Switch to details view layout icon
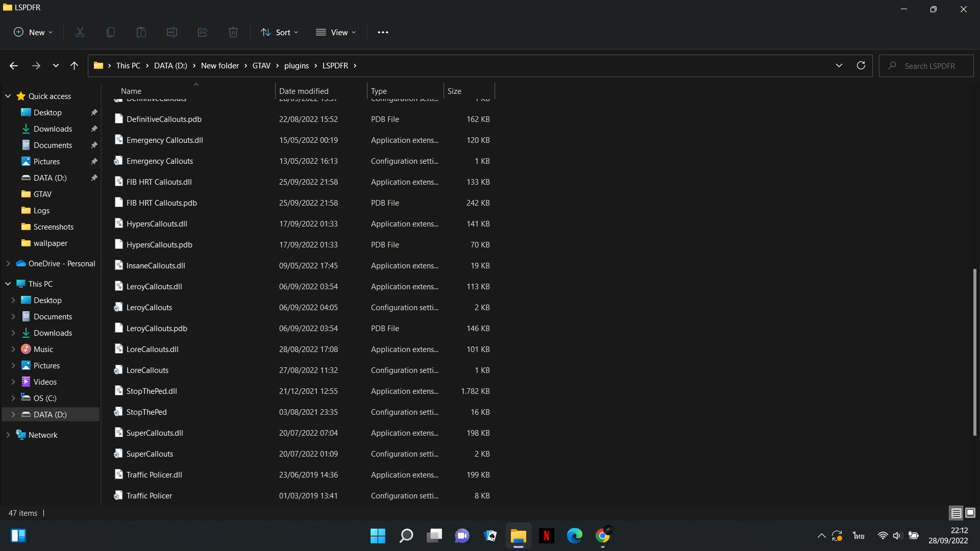The height and width of the screenshot is (551, 980). [956, 513]
